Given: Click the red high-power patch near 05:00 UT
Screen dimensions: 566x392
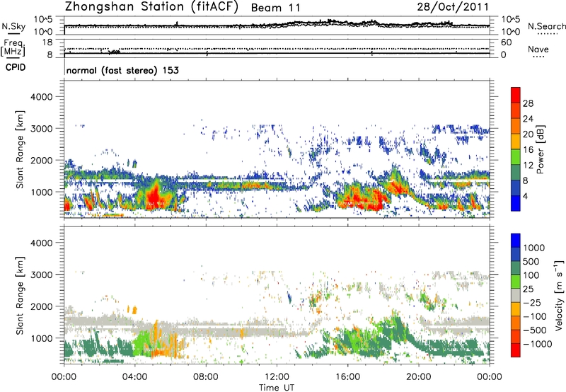Looking at the screenshot, I should pyautogui.click(x=154, y=197).
